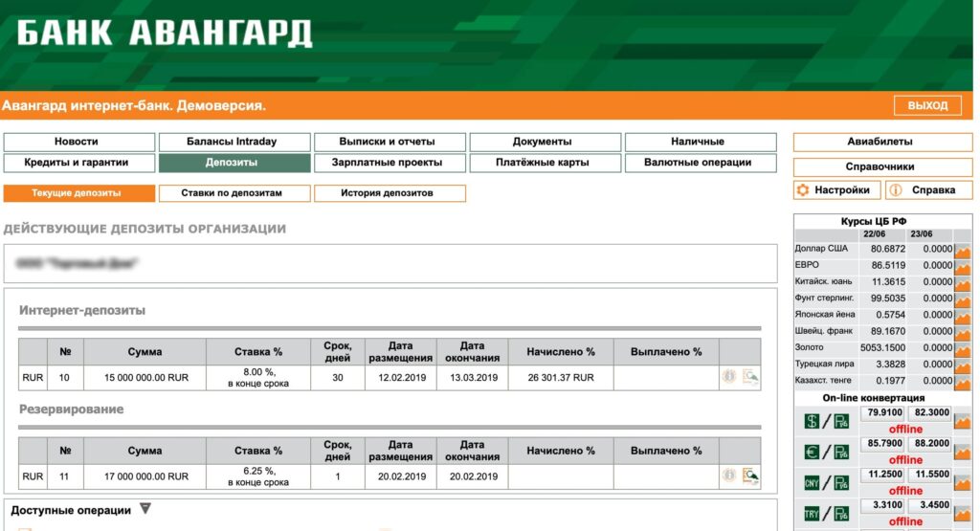Click the Доллар США rate value 80.6872
Image resolution: width=980 pixels, height=531 pixels.
pyautogui.click(x=887, y=250)
